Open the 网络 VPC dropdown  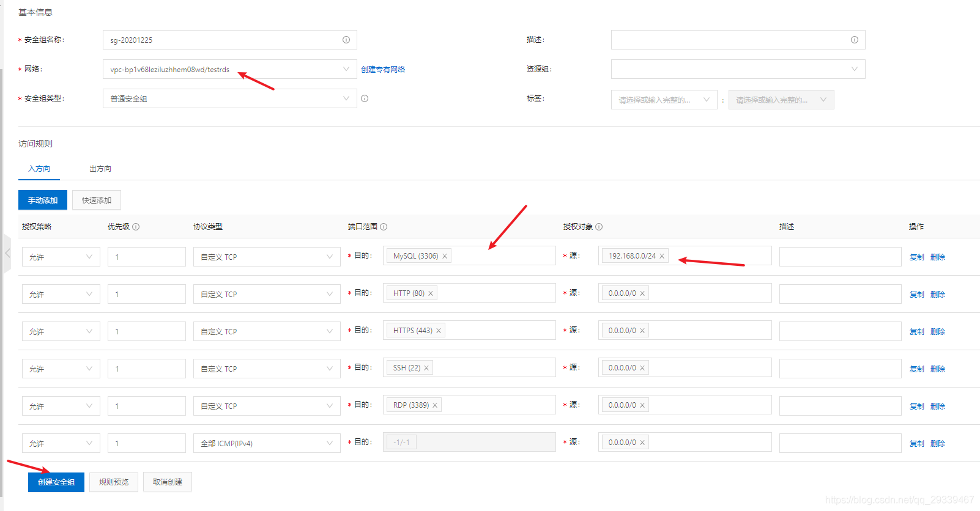(x=230, y=69)
